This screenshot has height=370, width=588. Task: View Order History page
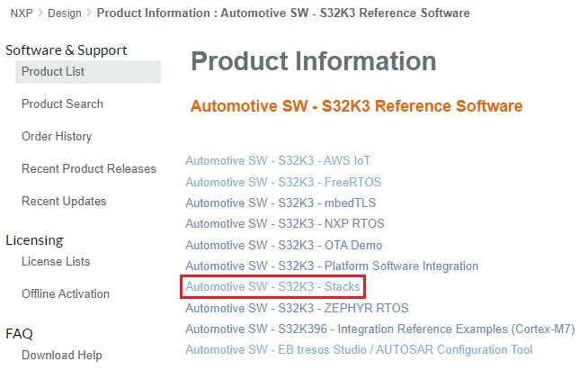[x=57, y=137]
